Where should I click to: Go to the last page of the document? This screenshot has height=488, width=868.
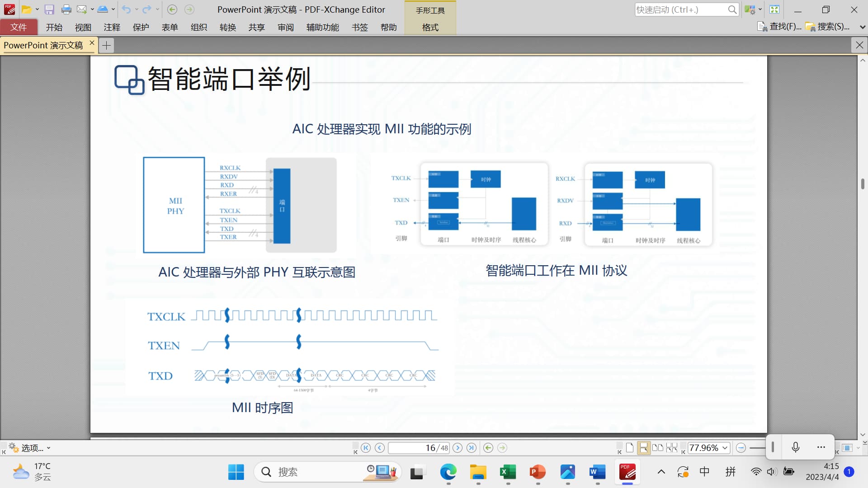[472, 448]
